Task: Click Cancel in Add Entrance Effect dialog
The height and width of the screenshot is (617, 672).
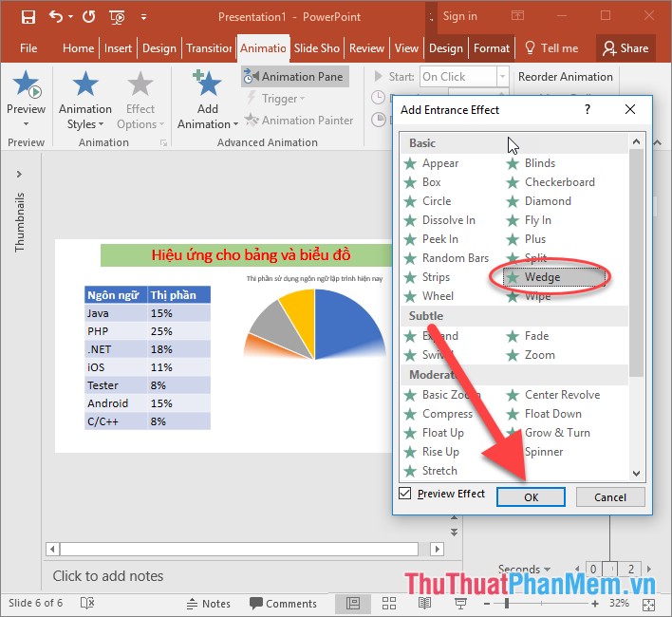Action: point(610,497)
